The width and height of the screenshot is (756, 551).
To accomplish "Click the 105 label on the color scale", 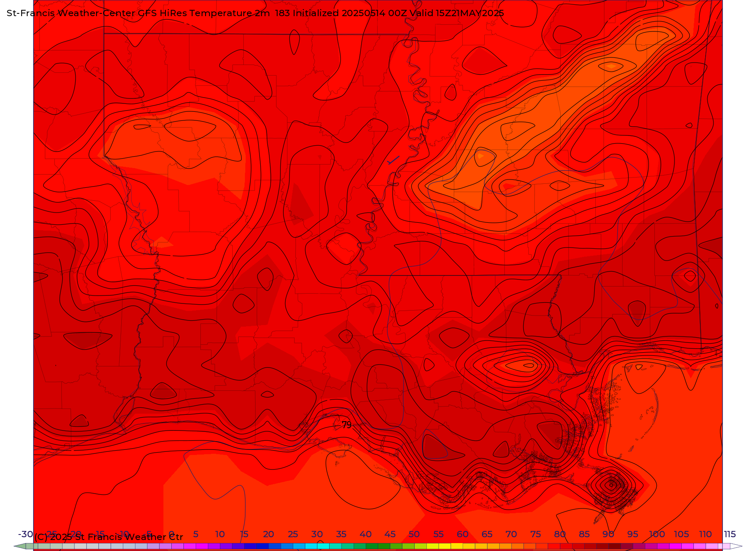I will (681, 534).
